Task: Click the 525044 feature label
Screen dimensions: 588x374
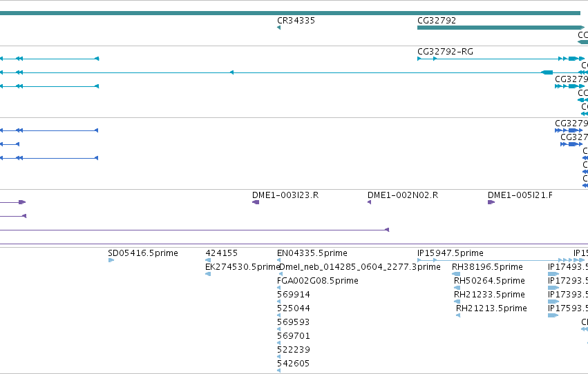Action: pos(293,308)
